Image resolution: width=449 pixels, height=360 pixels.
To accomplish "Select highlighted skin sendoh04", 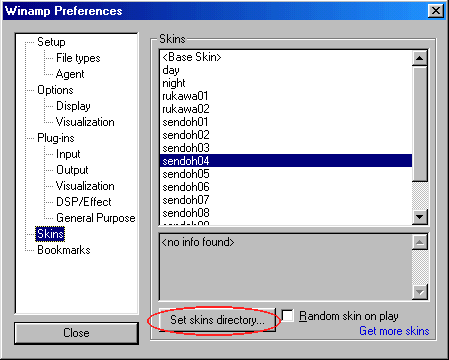I will click(x=286, y=161).
